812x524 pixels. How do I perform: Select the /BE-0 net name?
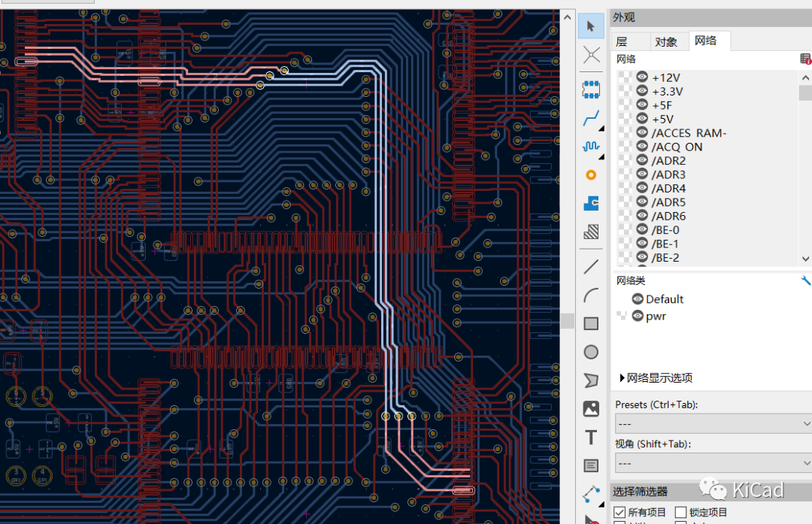[665, 230]
